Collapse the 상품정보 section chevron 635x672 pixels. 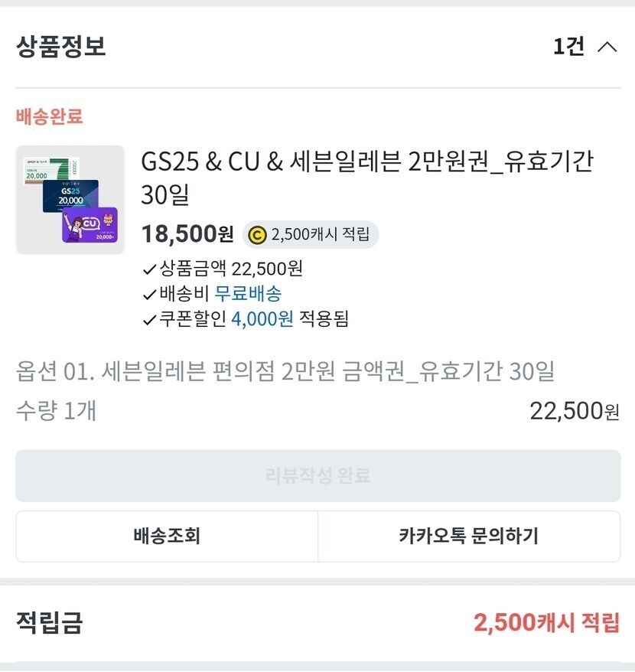click(607, 47)
